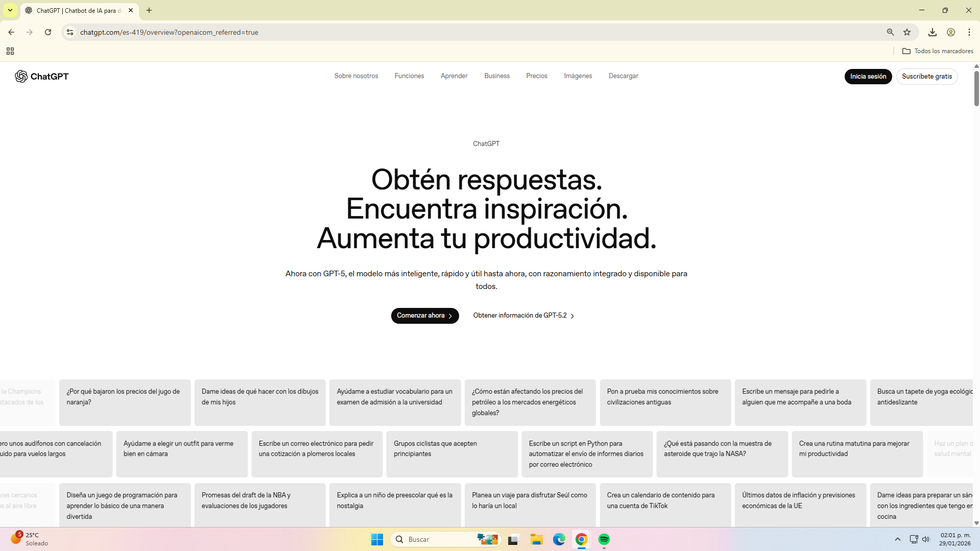
Task: Show hidden system tray icons
Action: click(x=897, y=539)
